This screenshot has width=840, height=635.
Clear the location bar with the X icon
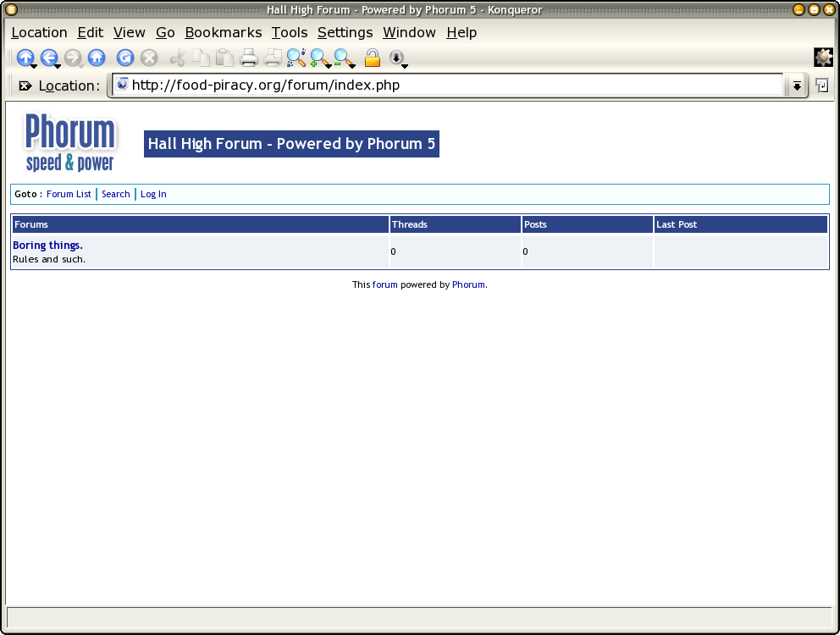click(25, 86)
